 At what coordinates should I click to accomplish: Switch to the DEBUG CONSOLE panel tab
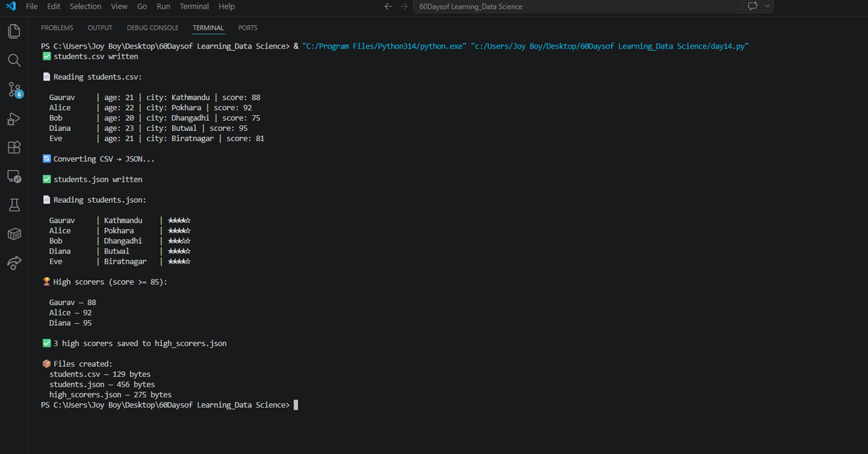coord(153,28)
